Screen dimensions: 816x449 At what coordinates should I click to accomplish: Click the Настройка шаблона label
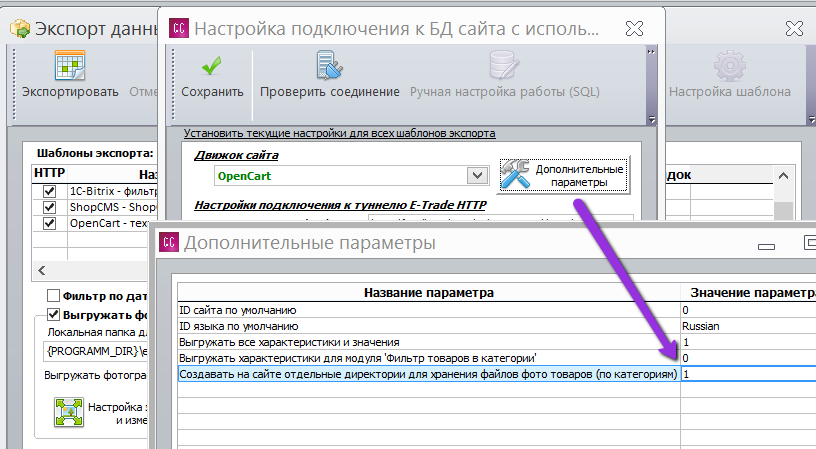coord(730,92)
